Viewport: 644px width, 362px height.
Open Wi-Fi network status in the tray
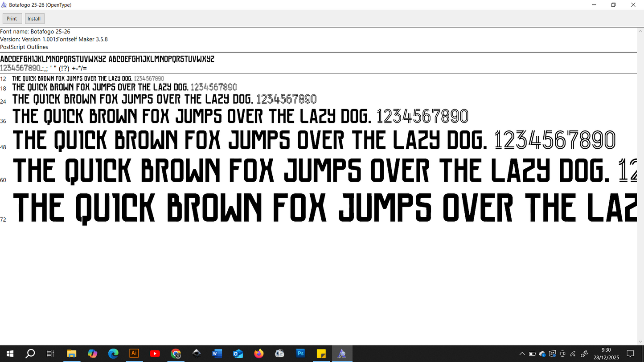tap(573, 353)
